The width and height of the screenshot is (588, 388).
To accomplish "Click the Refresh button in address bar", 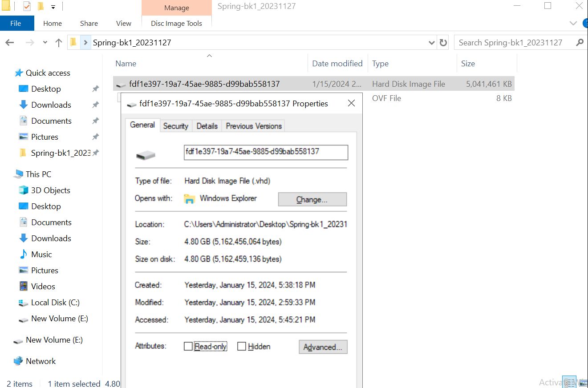I will click(x=443, y=43).
